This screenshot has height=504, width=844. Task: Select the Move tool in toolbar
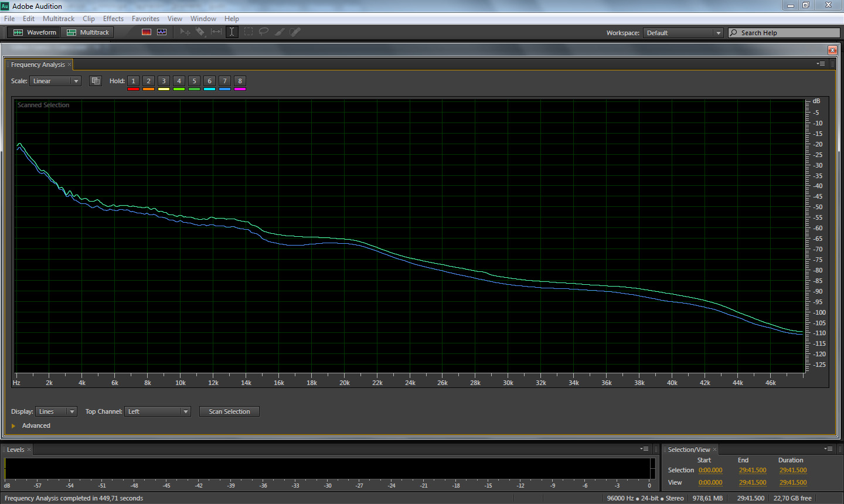coord(185,32)
